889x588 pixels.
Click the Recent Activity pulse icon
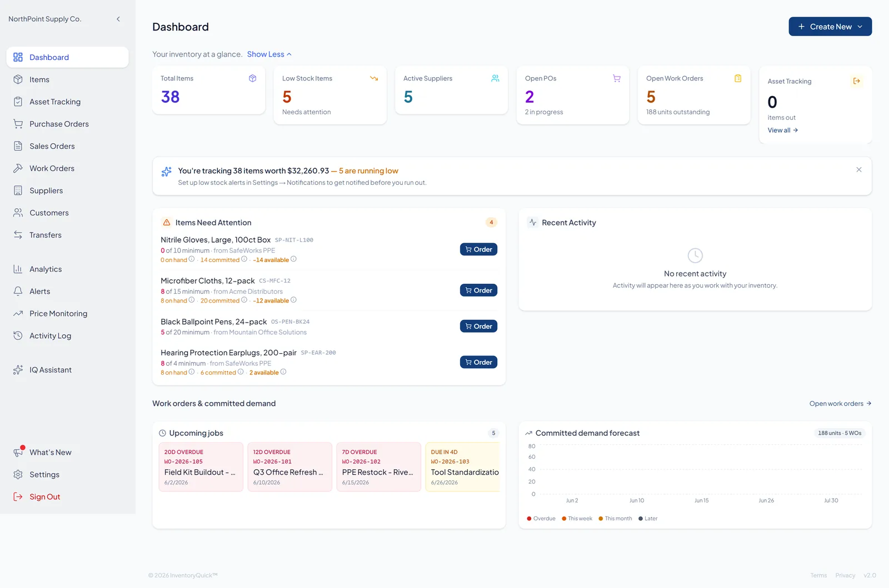[x=533, y=222]
